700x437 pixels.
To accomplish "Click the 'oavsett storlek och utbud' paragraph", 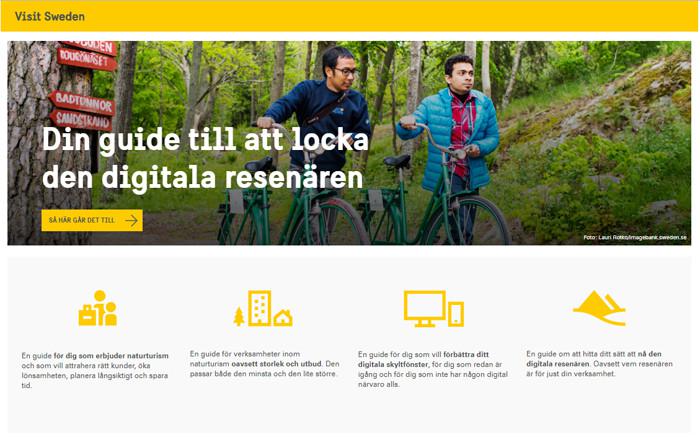I will coord(264,364).
